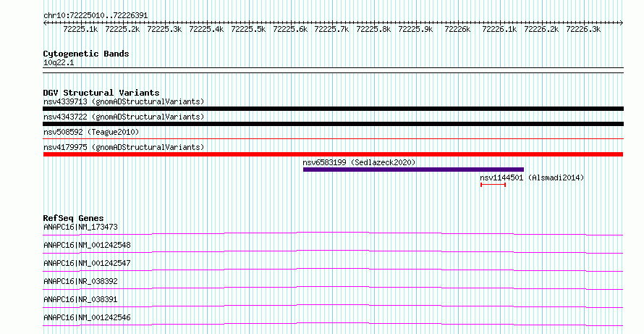
Task: Select the DGV Structural Variants track title
Action: coord(101,93)
